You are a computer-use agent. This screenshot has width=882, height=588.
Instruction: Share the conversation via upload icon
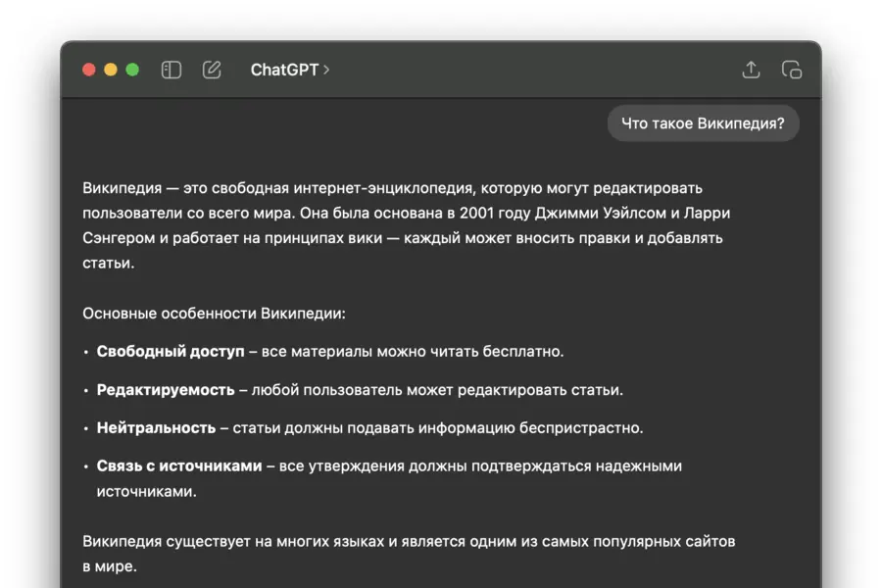[x=751, y=70]
